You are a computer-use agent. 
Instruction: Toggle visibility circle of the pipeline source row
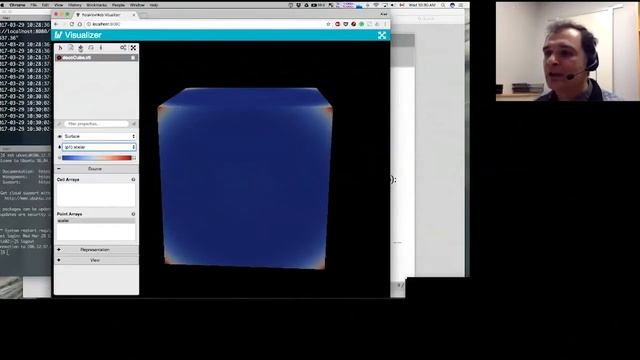tap(59, 58)
